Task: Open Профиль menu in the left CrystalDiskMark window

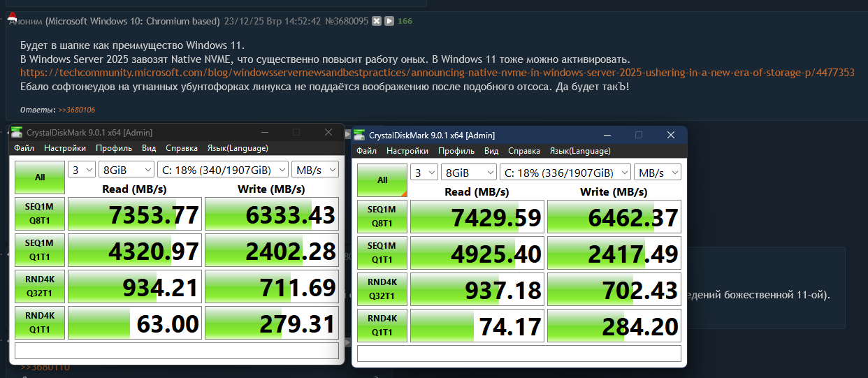Action: tap(114, 148)
